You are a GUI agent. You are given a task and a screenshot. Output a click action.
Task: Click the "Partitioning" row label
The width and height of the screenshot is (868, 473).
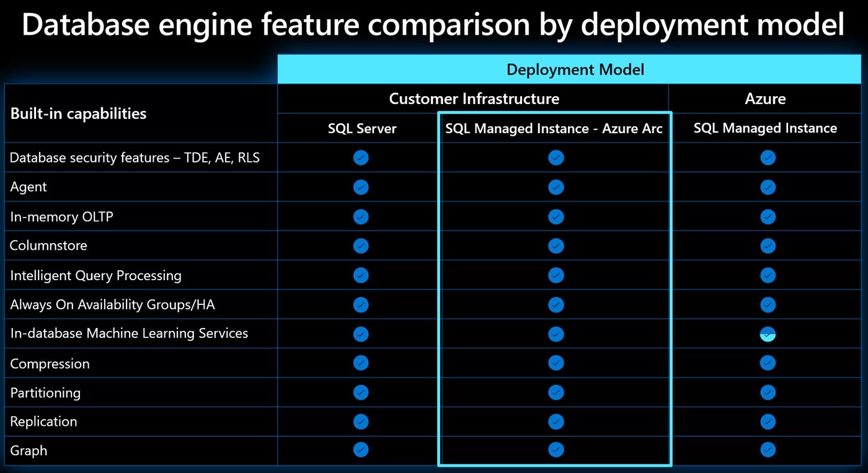pyautogui.click(x=45, y=393)
